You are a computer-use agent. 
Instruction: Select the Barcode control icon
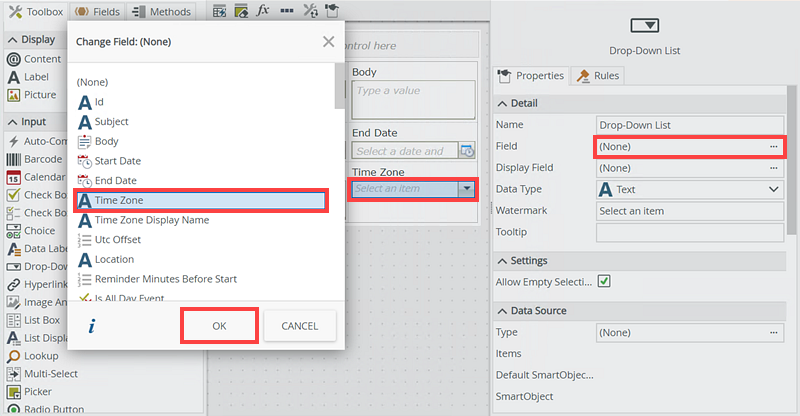point(14,159)
